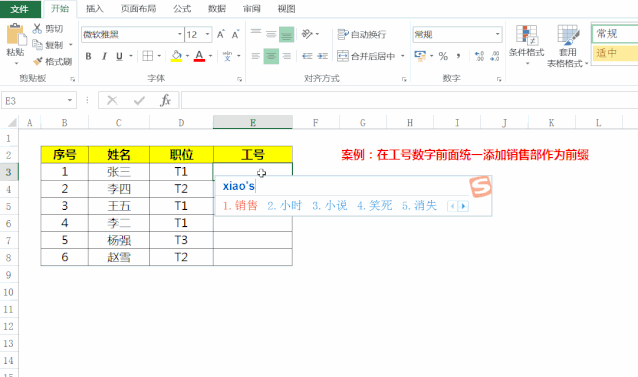
Task: Click into the formula bar input
Action: click(409, 100)
